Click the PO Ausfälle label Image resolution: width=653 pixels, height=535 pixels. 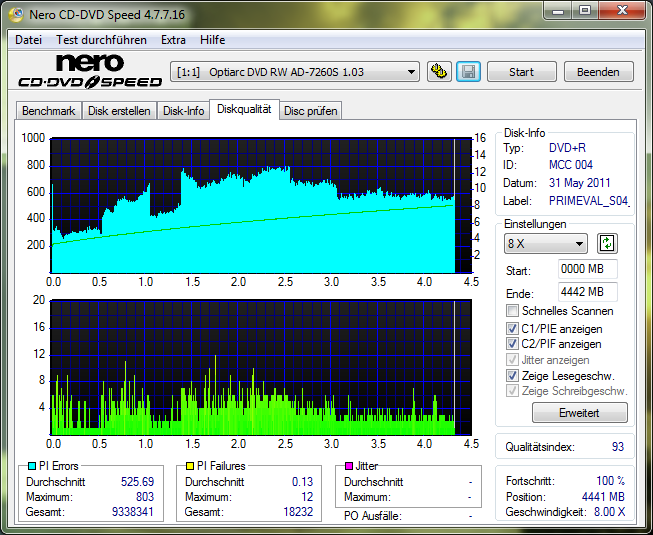373,516
